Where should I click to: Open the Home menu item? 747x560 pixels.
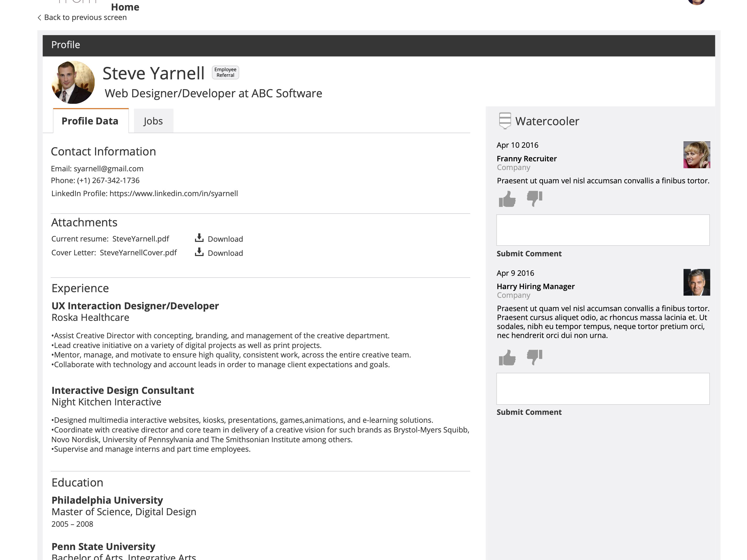125,7
